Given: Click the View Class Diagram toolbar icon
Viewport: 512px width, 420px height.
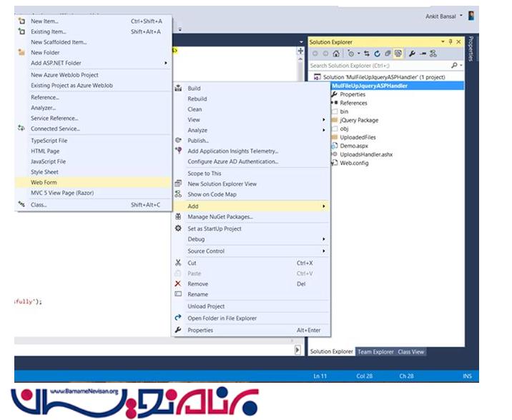Looking at the screenshot, I should (x=433, y=54).
